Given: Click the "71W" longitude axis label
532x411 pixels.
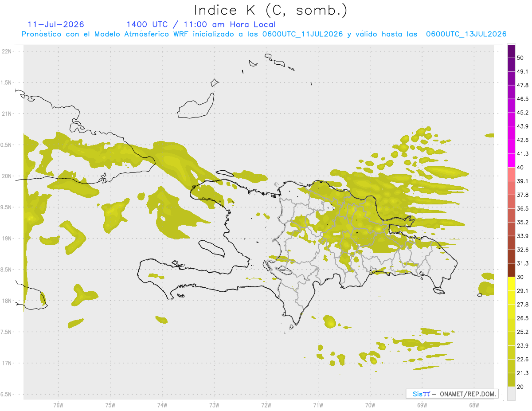Looking at the screenshot, I should [318, 405].
